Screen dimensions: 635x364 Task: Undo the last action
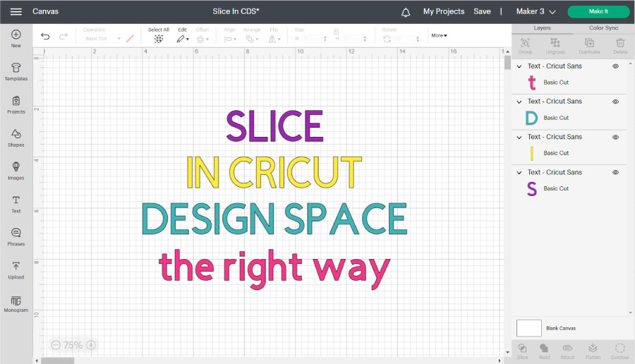(45, 37)
